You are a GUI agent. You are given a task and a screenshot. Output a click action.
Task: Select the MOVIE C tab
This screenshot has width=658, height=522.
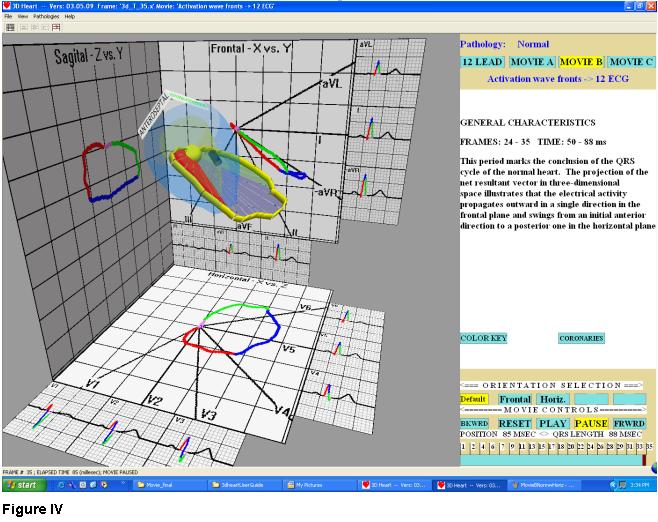630,62
